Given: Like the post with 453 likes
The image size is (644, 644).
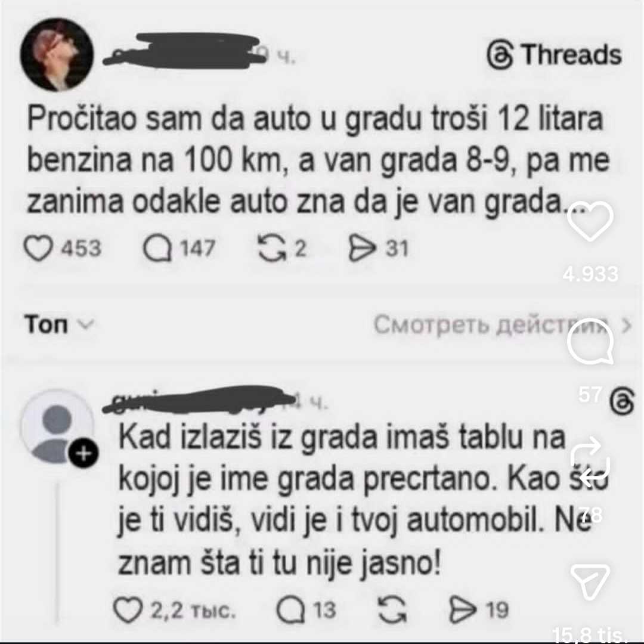Looking at the screenshot, I should [38, 249].
